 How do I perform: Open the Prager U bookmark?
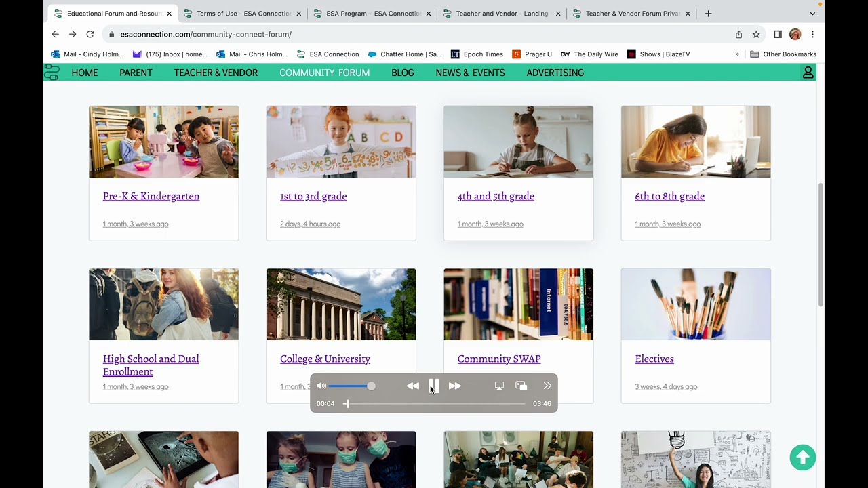(x=532, y=54)
